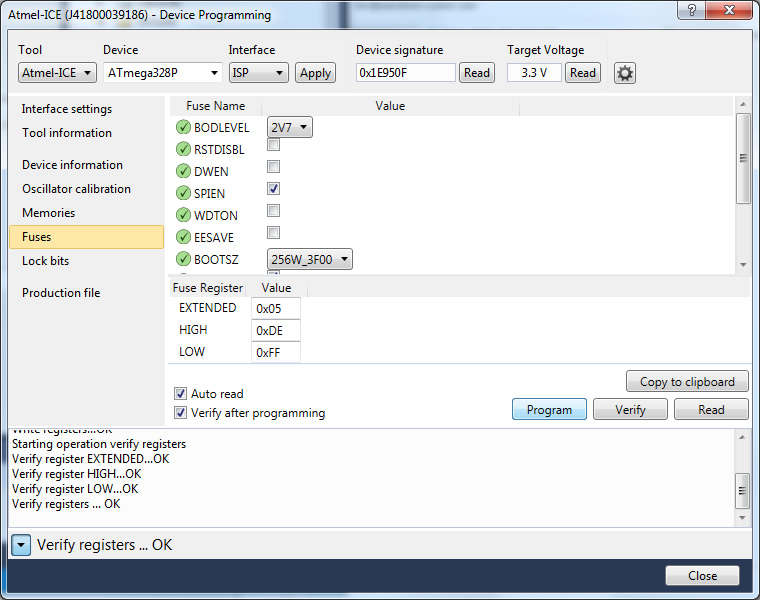760x600 pixels.
Task: Click the green status icon beside BODLEVEL
Action: click(183, 127)
